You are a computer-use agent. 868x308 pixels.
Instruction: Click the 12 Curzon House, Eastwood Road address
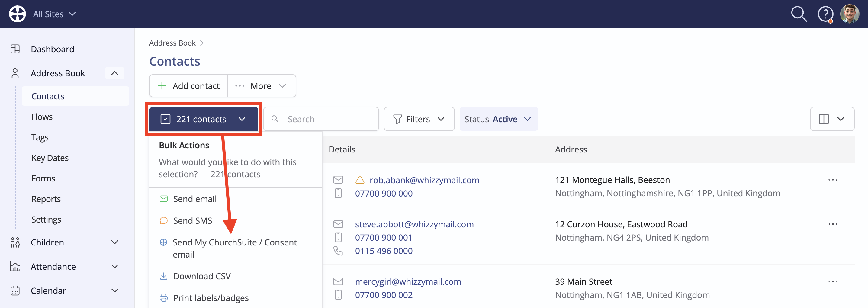(x=621, y=224)
